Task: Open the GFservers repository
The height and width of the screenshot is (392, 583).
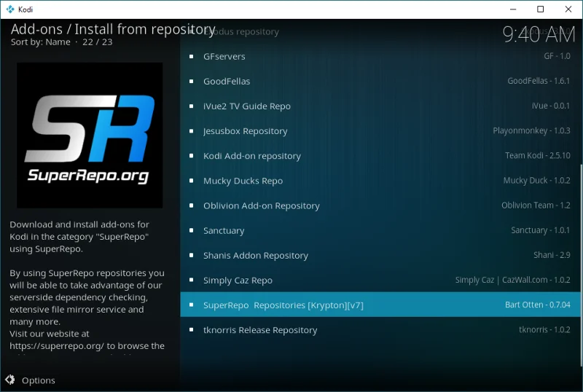Action: pos(380,57)
